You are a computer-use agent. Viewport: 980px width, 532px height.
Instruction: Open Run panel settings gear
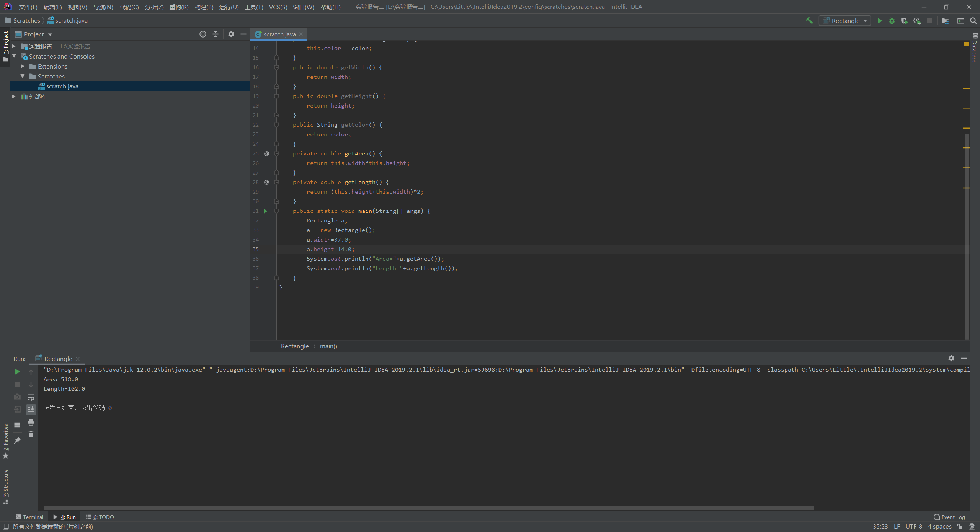(951, 358)
